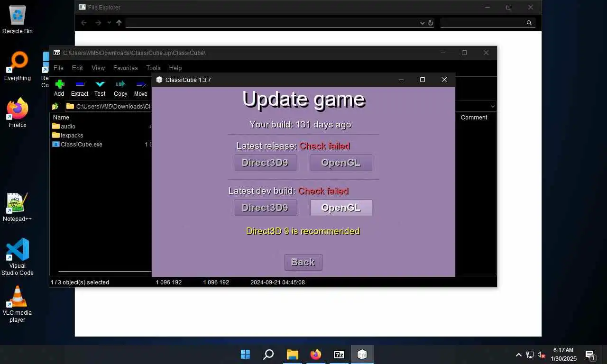Open the notification center icon
607x364 pixels.
coord(590,355)
